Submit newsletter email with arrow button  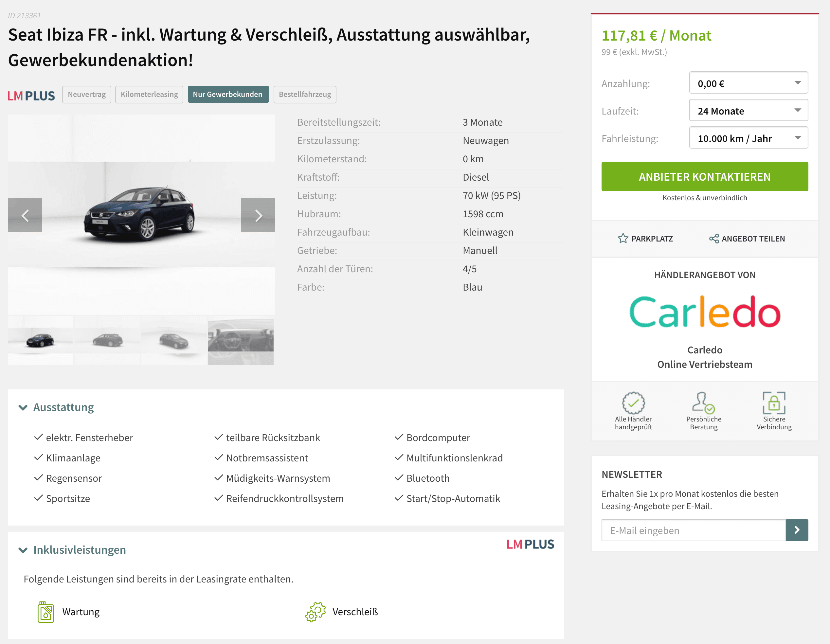tap(797, 530)
